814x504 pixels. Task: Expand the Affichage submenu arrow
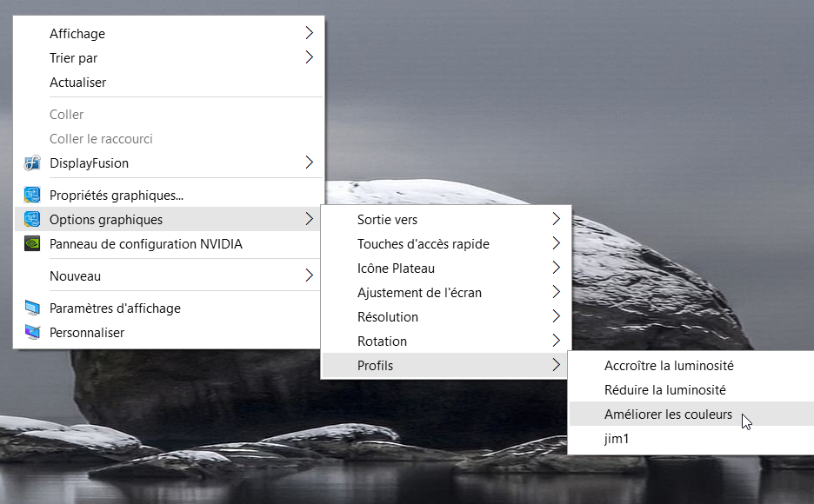pos(310,33)
